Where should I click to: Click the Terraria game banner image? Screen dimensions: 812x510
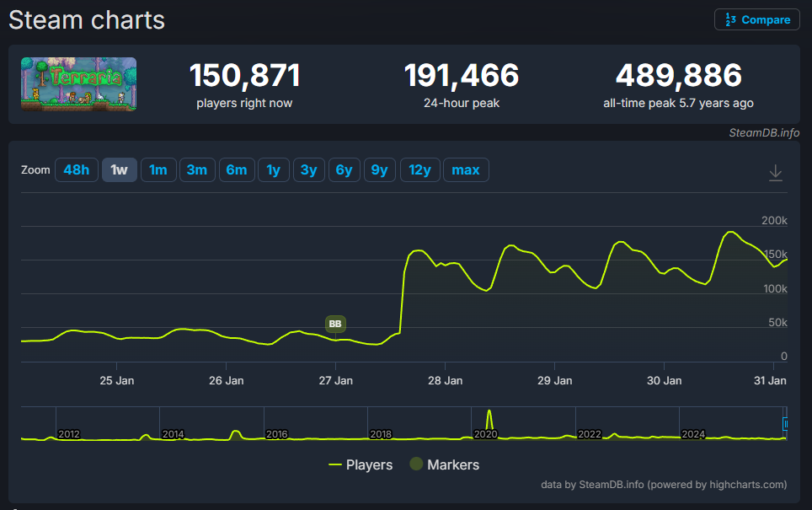click(x=78, y=84)
